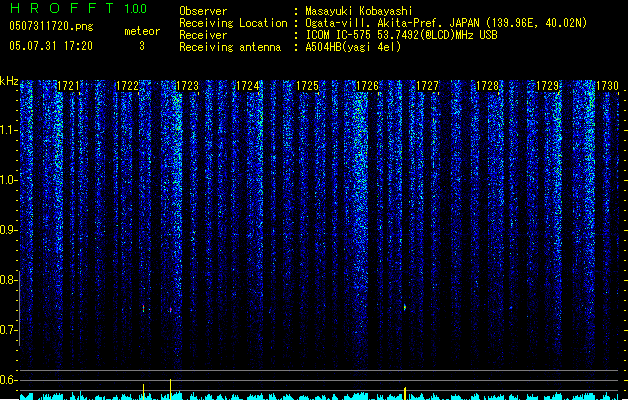Viewport: 629px width, 400px height.
Task: Click the Receiver field label
Action: pyautogui.click(x=203, y=35)
